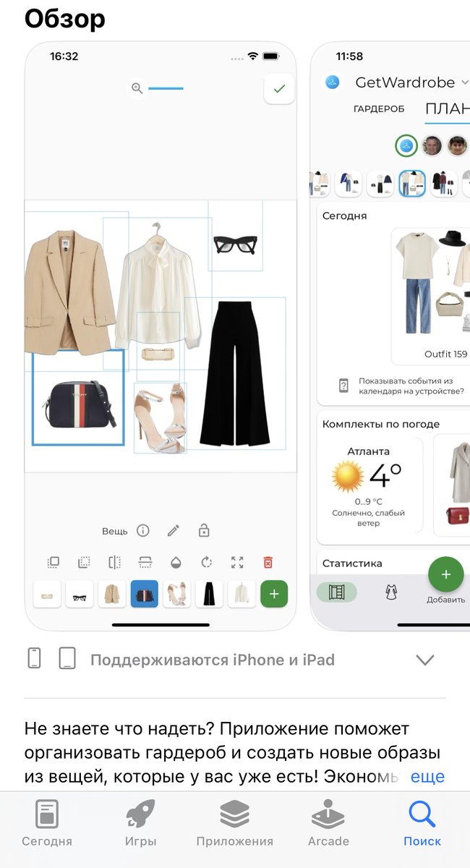Select the beige blazer thumbnail in strip
The height and width of the screenshot is (868, 470).
coord(112,594)
